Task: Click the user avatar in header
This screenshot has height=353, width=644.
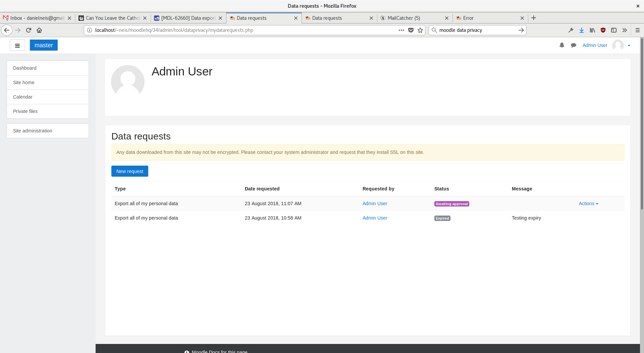Action: 618,45
